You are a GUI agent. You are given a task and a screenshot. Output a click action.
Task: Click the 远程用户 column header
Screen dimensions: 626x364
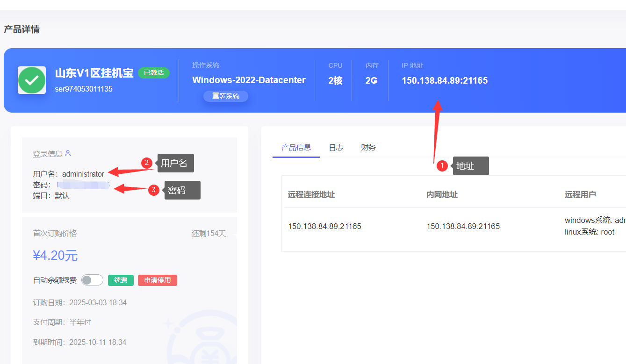(x=580, y=194)
